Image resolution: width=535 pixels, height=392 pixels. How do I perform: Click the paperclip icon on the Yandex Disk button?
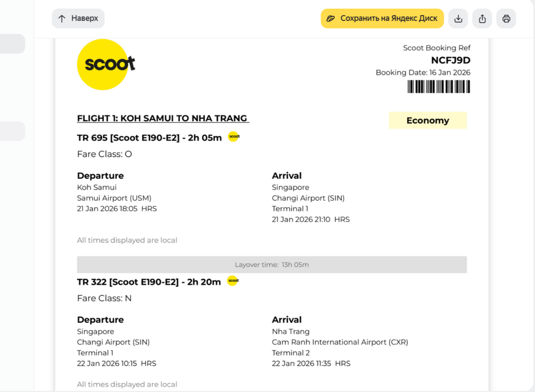(x=330, y=18)
